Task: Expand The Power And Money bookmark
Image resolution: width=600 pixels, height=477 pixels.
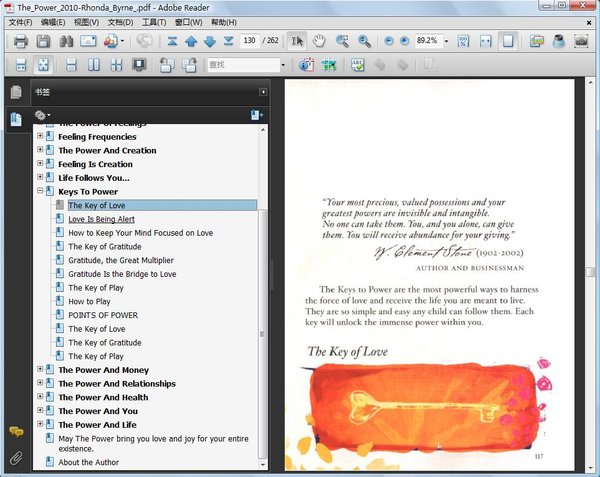Action: coord(40,369)
